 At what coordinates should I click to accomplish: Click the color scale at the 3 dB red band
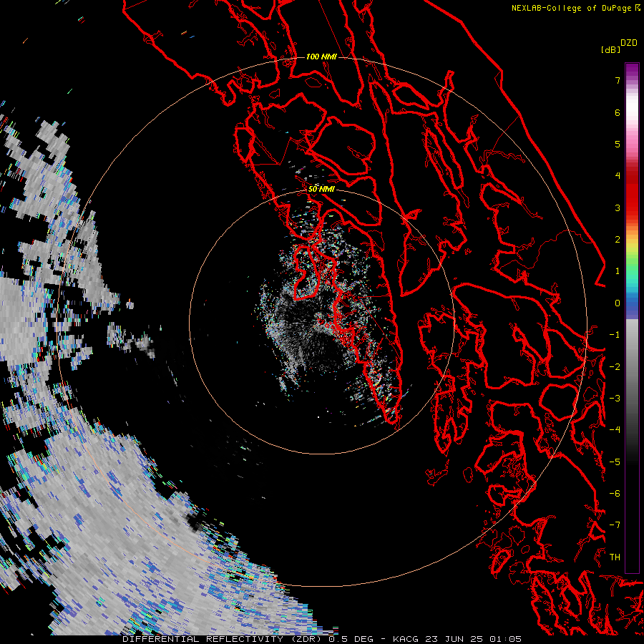pos(632,208)
